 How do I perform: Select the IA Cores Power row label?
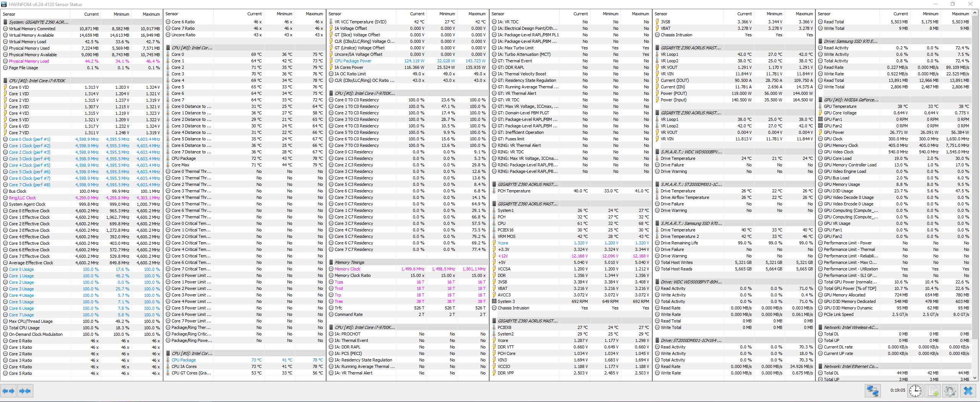pos(349,67)
